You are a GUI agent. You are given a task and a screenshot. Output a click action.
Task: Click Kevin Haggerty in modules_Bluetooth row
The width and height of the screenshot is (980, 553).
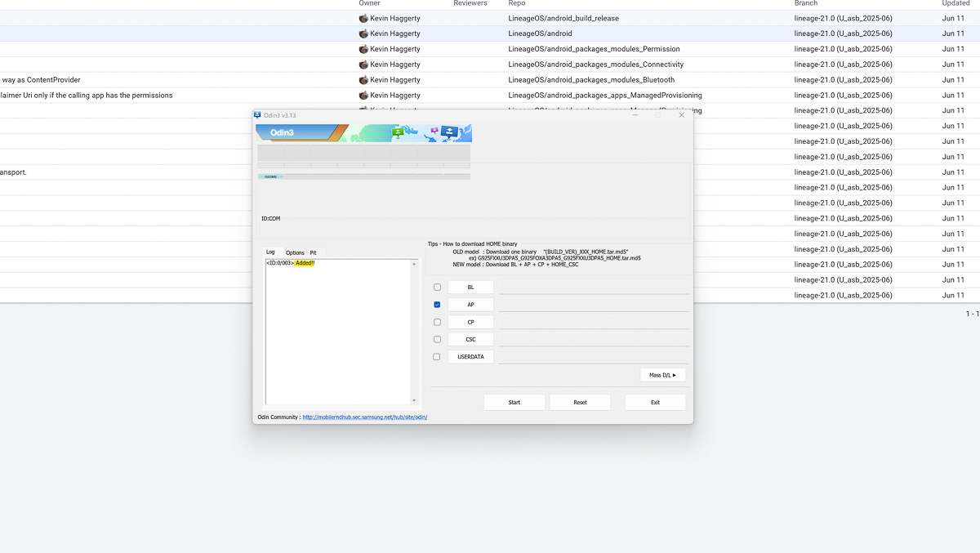point(395,80)
